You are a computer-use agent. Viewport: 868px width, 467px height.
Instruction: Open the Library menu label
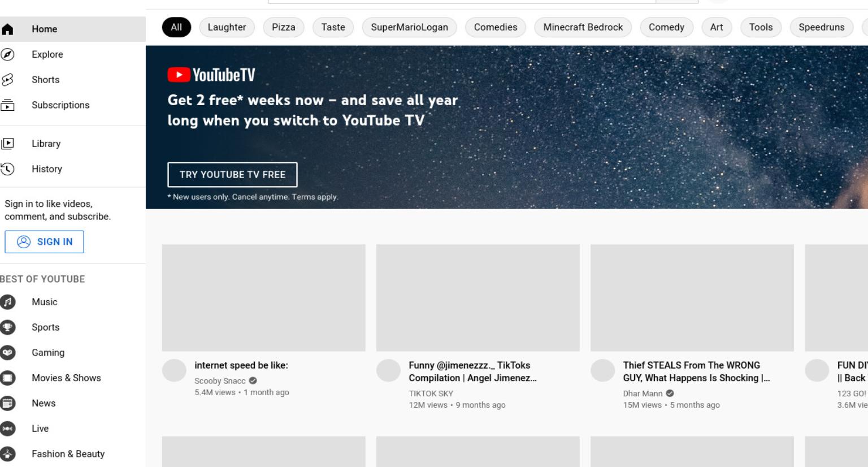[x=46, y=144]
